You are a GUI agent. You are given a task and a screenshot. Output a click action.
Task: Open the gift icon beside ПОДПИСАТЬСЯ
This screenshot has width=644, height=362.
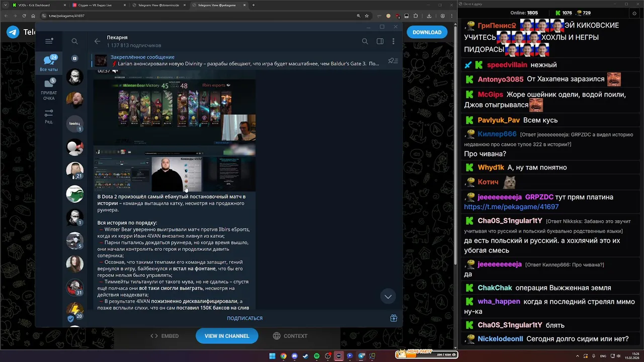pyautogui.click(x=394, y=318)
